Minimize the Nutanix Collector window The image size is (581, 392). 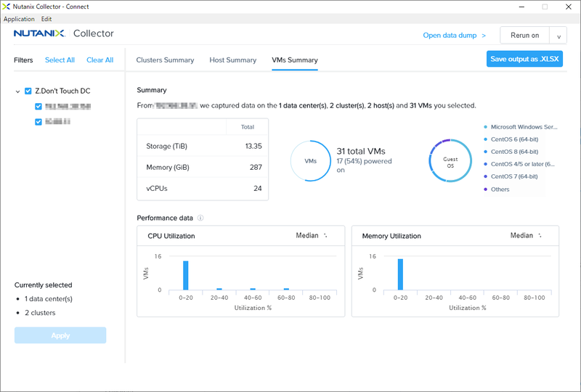pyautogui.click(x=521, y=7)
